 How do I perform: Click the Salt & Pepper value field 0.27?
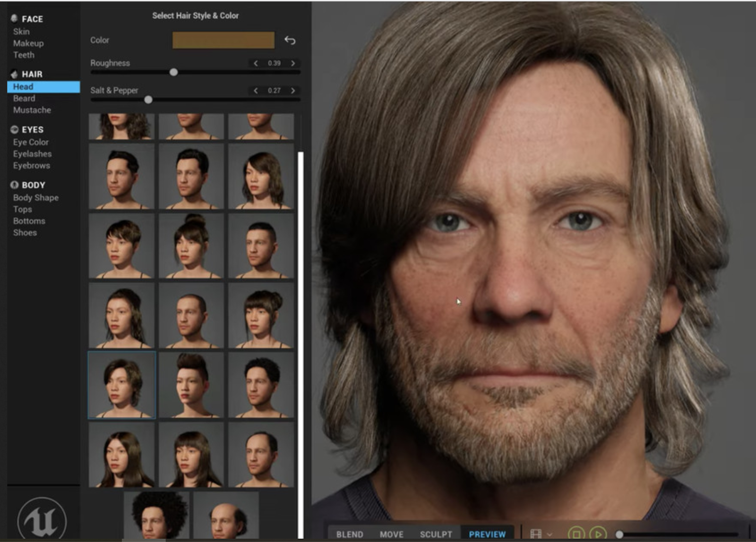click(274, 91)
